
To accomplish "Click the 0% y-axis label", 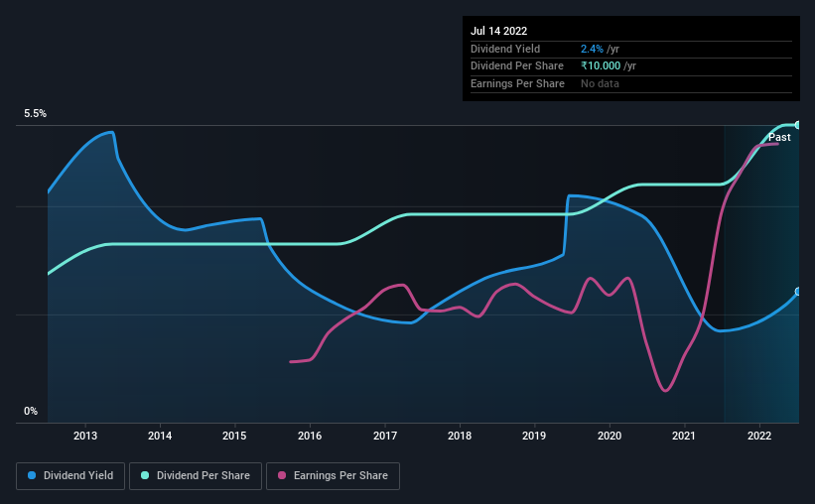I will (x=31, y=411).
